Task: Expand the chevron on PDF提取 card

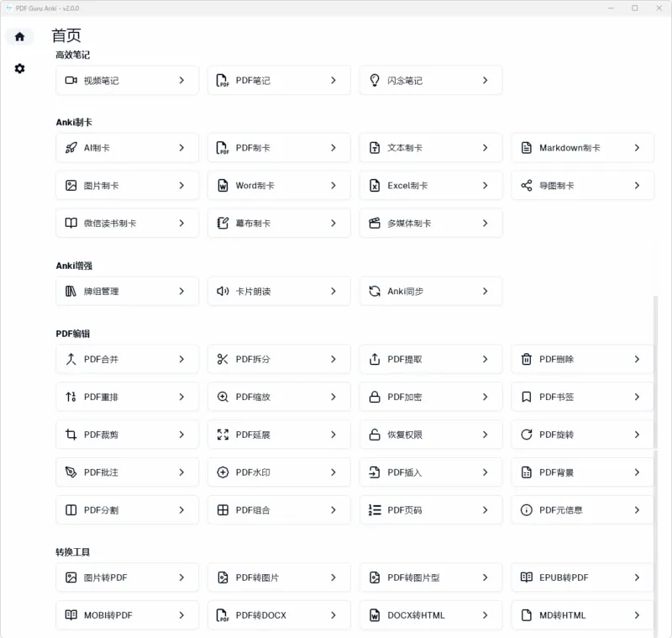Action: tap(486, 359)
